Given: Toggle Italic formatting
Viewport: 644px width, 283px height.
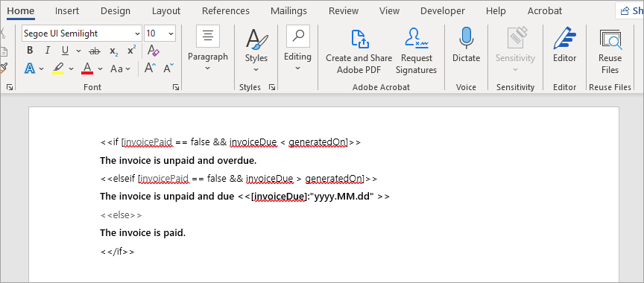Looking at the screenshot, I should (47, 51).
